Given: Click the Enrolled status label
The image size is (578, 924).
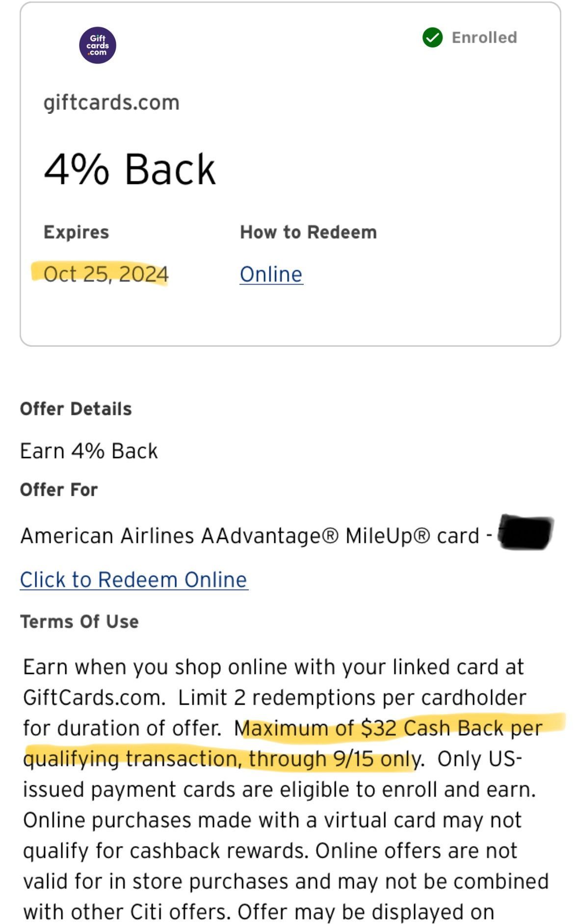Looking at the screenshot, I should [484, 37].
